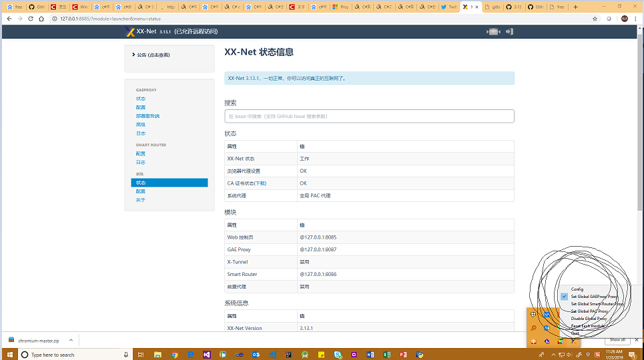The image size is (644, 360).
Task: Toggle the checked Set Global GAEProxy Proxy option
Action: click(x=594, y=297)
